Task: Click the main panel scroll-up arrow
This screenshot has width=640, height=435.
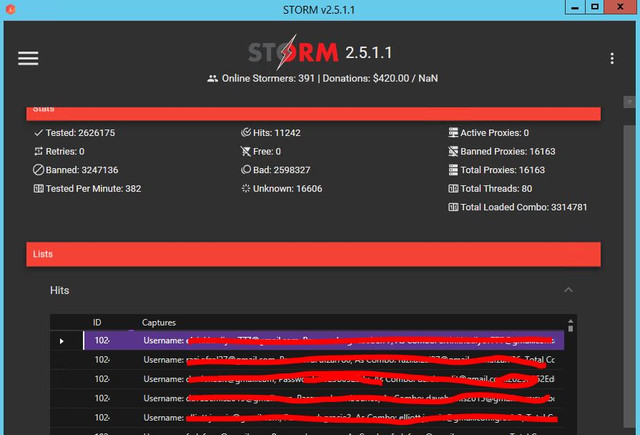Action: click(629, 102)
